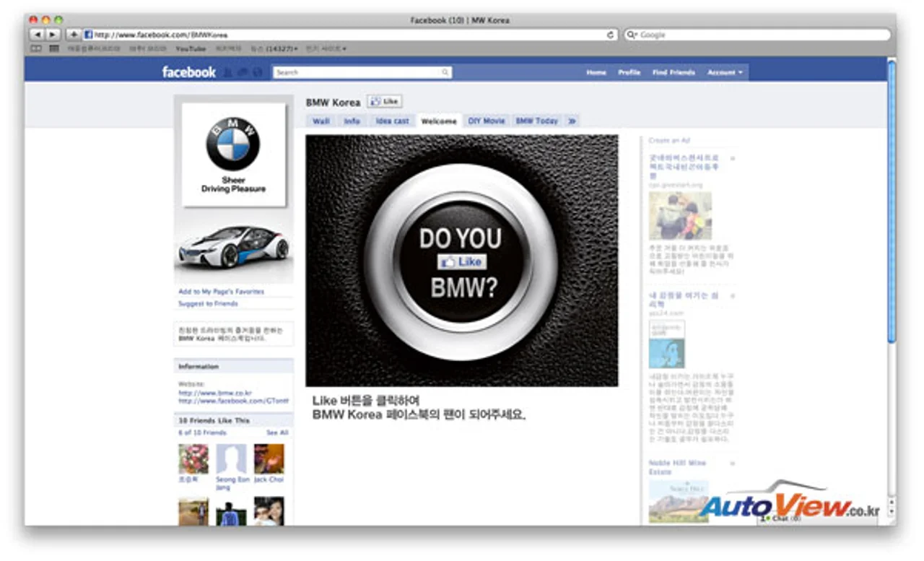Focus the Google search field
Image resolution: width=924 pixels, height=561 pixels.
757,35
